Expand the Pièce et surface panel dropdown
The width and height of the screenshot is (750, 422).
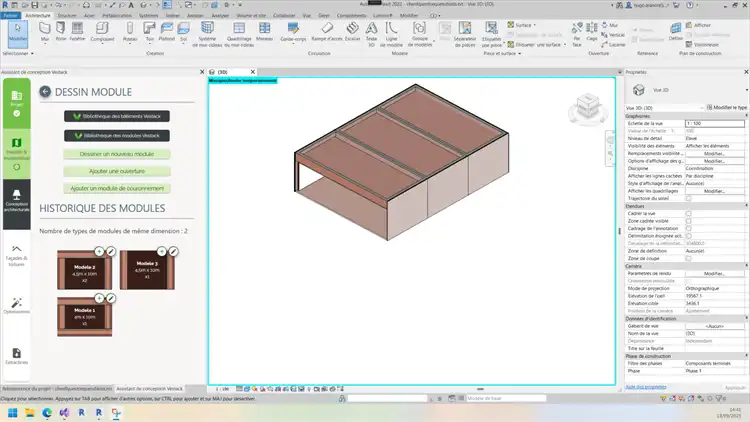pyautogui.click(x=502, y=54)
